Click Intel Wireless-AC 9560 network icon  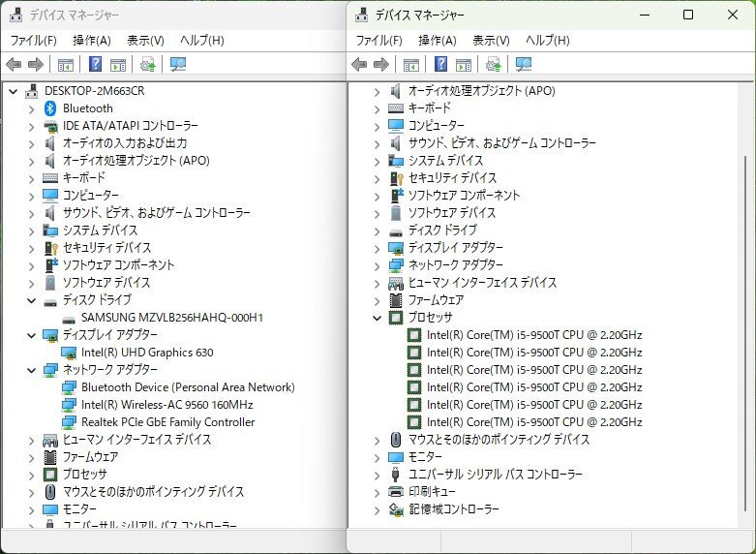pyautogui.click(x=69, y=405)
